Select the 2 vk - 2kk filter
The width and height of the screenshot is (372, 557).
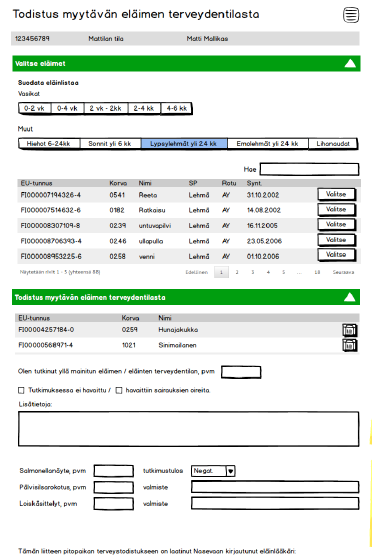pyautogui.click(x=106, y=108)
